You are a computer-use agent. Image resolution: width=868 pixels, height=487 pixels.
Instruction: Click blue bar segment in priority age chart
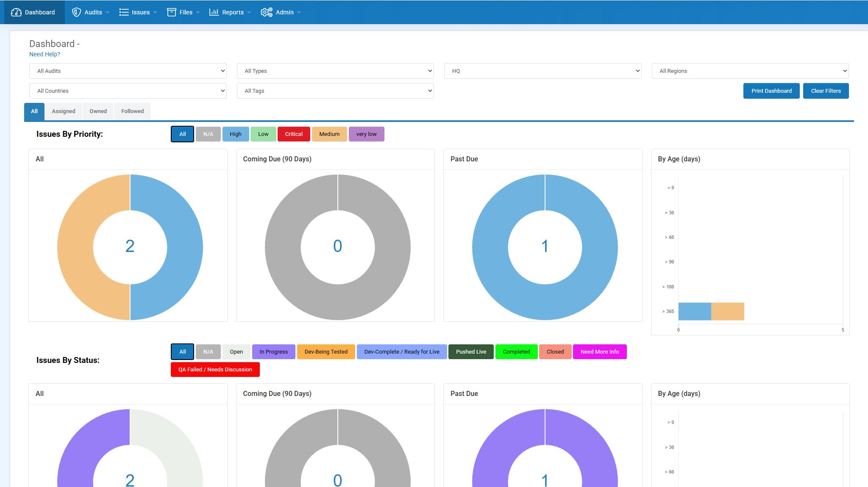coord(695,312)
